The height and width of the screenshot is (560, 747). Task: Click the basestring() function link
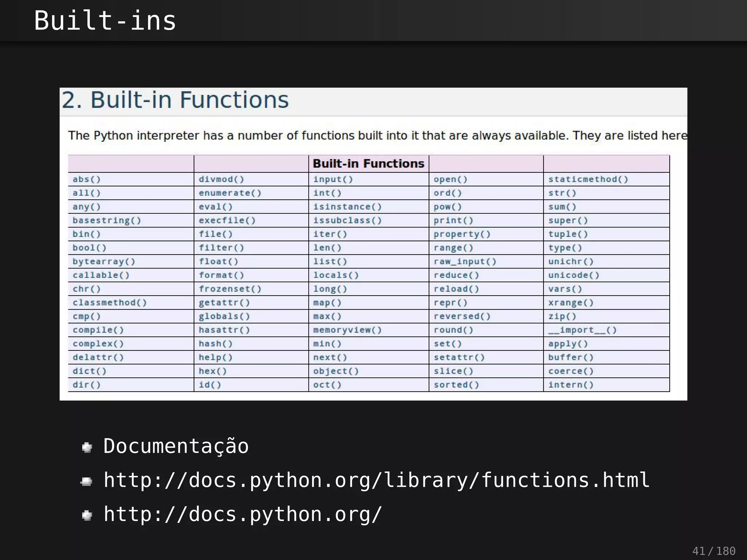[x=107, y=221]
